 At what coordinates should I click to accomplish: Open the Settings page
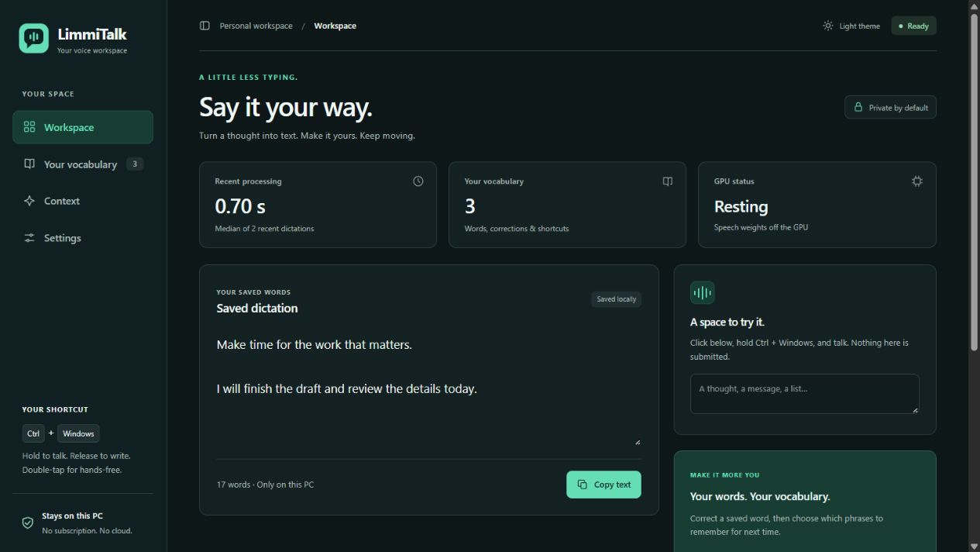click(83, 238)
